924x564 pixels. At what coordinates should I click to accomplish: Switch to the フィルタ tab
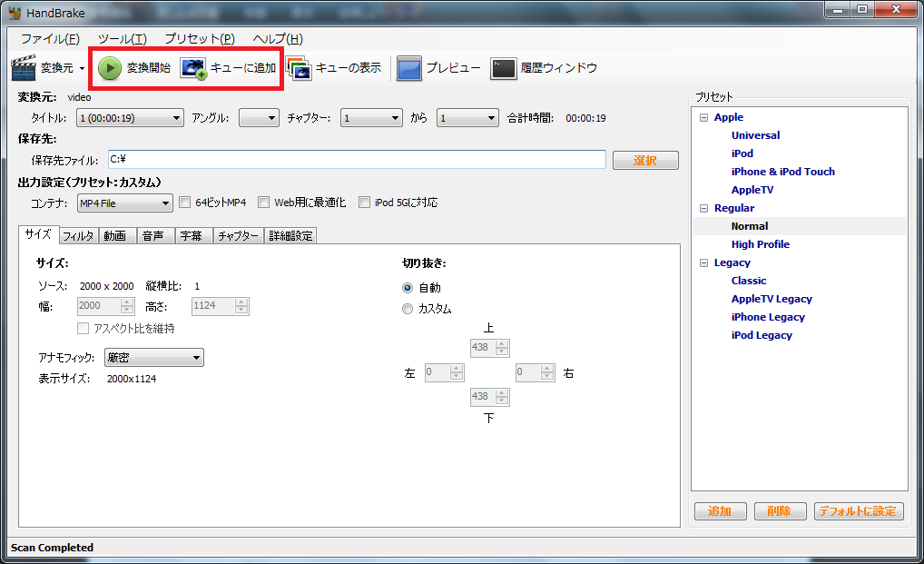pos(78,236)
